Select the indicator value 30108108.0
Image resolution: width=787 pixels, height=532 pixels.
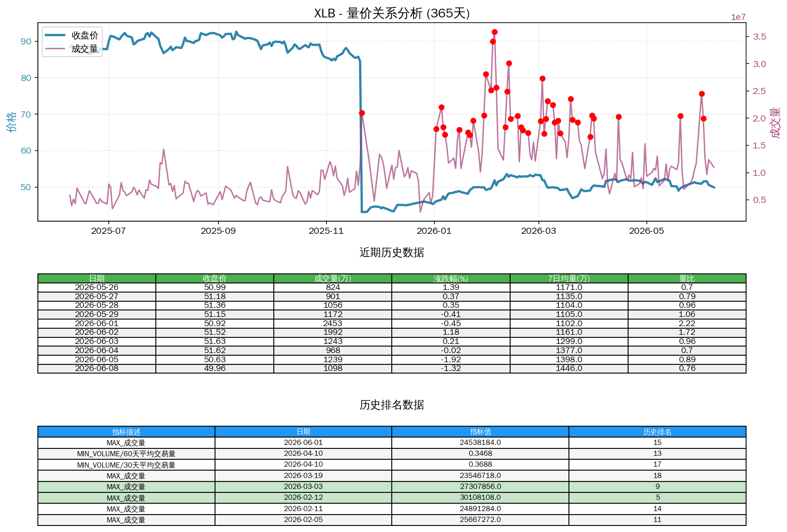[x=480, y=498]
